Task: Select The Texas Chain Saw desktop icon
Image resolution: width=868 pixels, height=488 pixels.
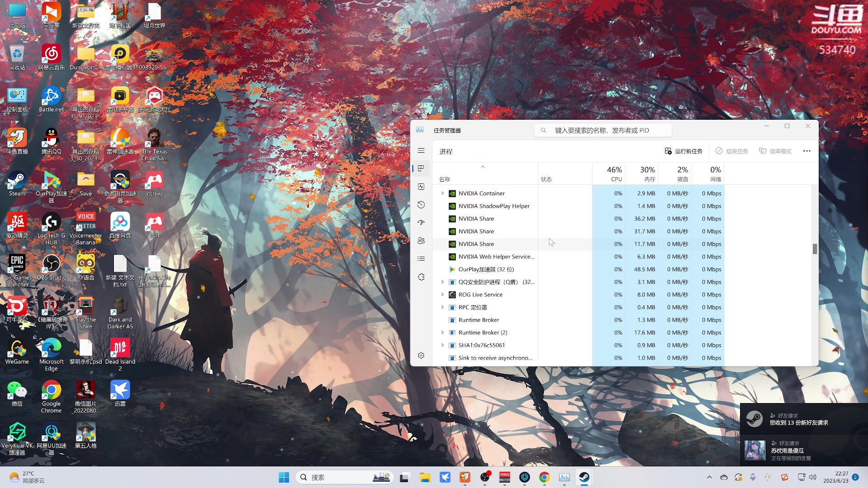Action: (x=155, y=145)
